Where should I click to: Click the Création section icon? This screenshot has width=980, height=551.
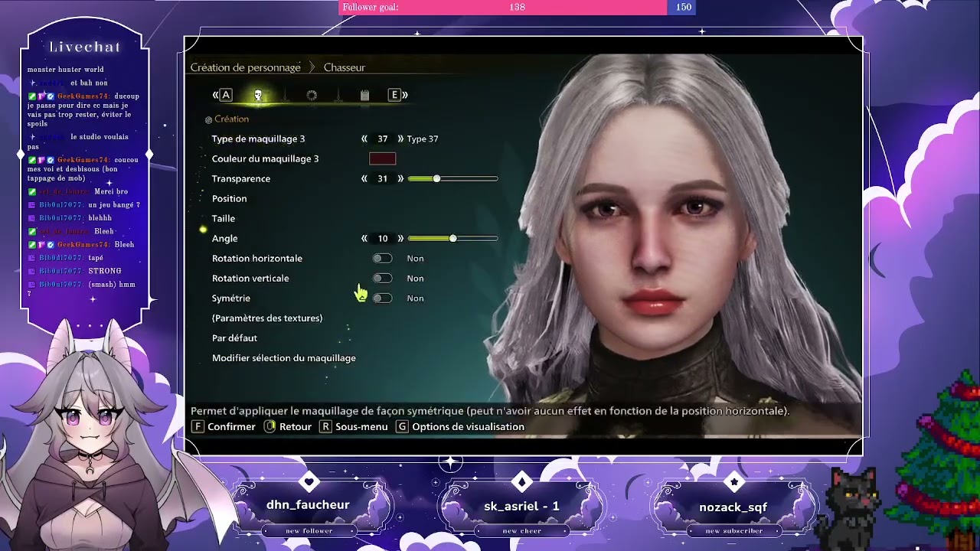pos(208,119)
